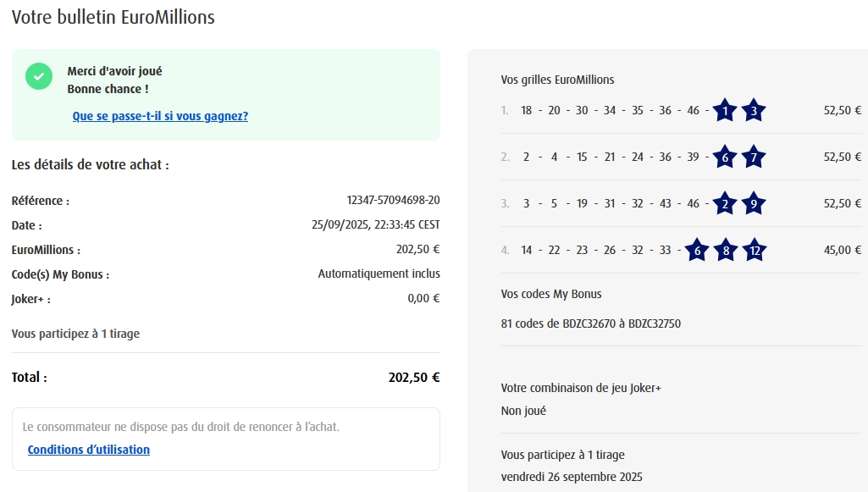This screenshot has height=492, width=868.
Task: Open "Que se passe-t-il si vous gagnez?" link
Action: 160,116
